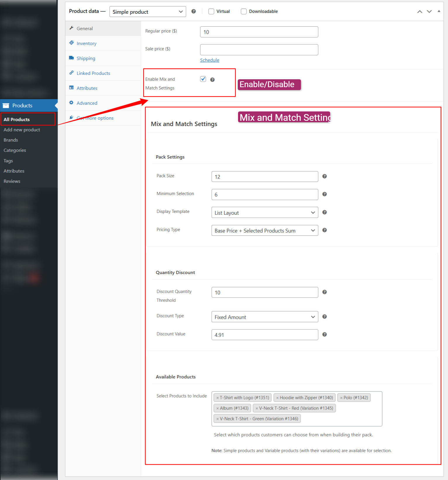Open the Discount Type dropdown
Image resolution: width=448 pixels, height=480 pixels.
265,317
